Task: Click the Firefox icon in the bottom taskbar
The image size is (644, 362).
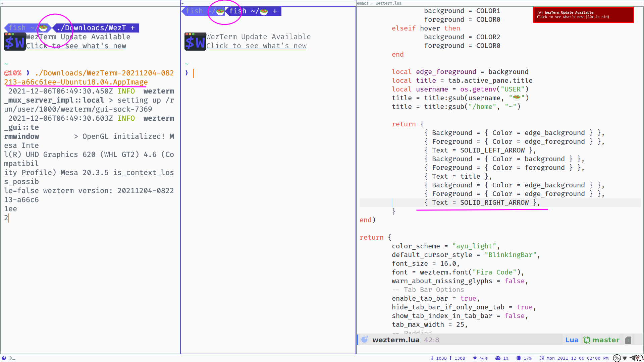Action: (x=4, y=358)
